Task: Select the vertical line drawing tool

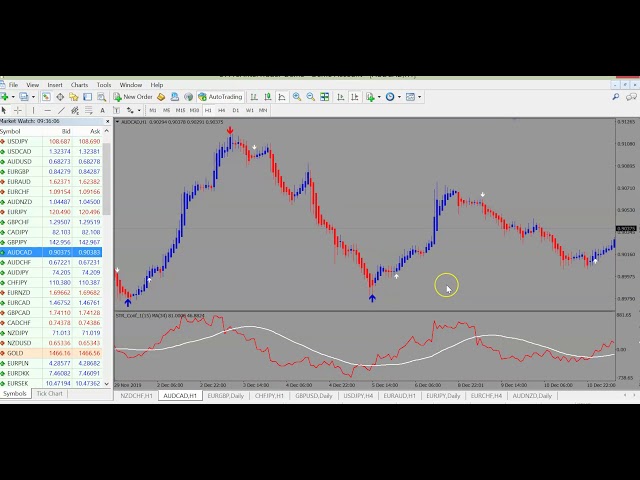Action: (33, 110)
